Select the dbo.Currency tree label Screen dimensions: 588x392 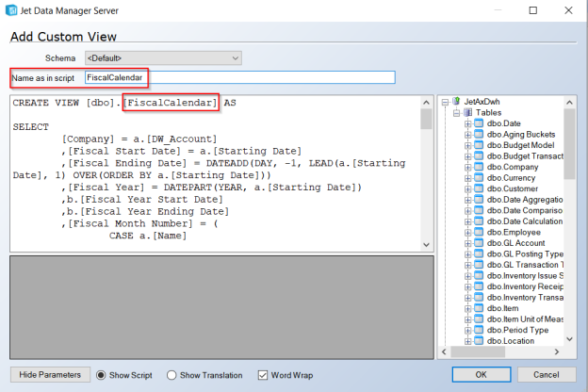[x=511, y=178]
